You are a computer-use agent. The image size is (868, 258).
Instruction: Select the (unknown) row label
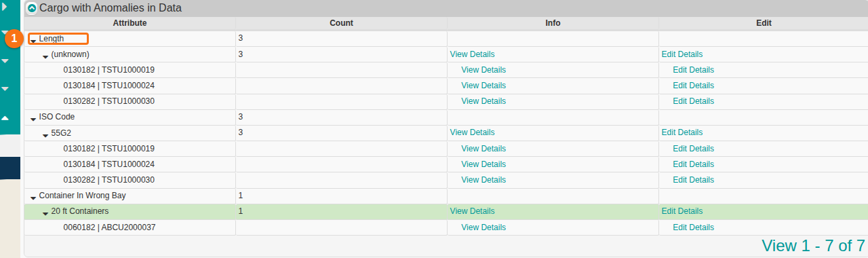click(71, 54)
